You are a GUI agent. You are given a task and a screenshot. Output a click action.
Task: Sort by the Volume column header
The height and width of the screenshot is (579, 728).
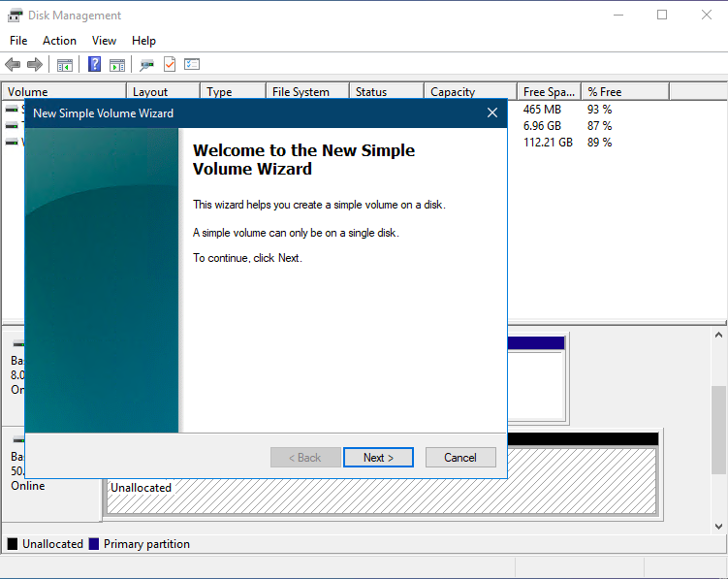[64, 91]
